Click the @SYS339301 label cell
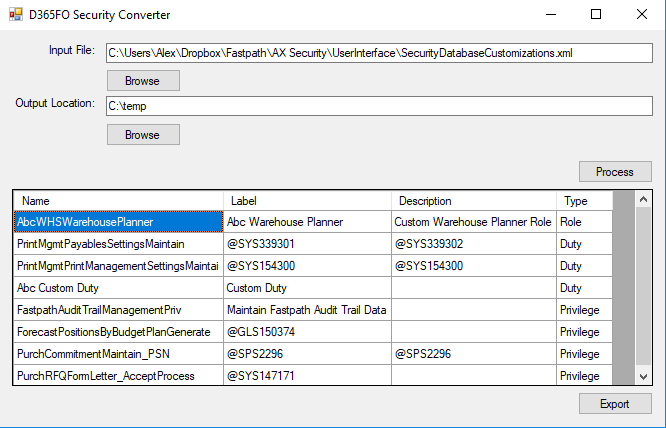The image size is (666, 428). pos(307,244)
